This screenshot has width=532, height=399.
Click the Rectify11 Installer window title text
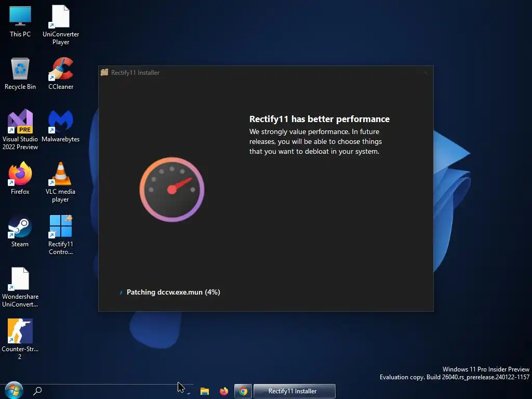136,73
